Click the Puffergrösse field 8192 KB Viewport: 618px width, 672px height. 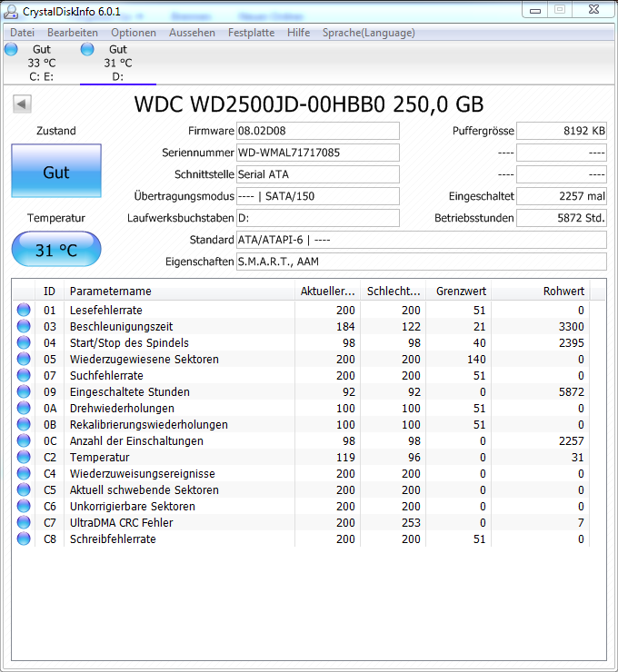coord(562,131)
